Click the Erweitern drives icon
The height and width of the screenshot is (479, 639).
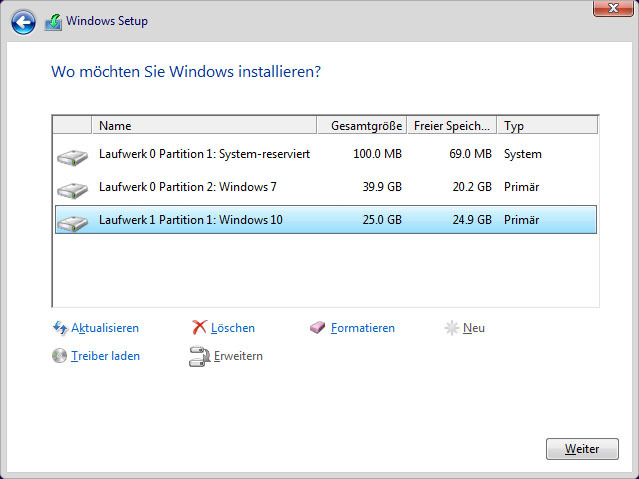pyautogui.click(x=199, y=356)
